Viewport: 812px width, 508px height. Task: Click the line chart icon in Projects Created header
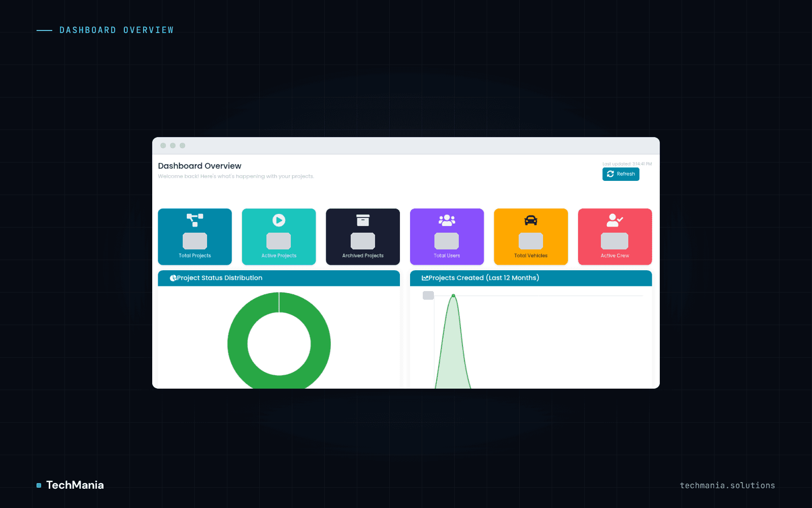[x=425, y=278]
